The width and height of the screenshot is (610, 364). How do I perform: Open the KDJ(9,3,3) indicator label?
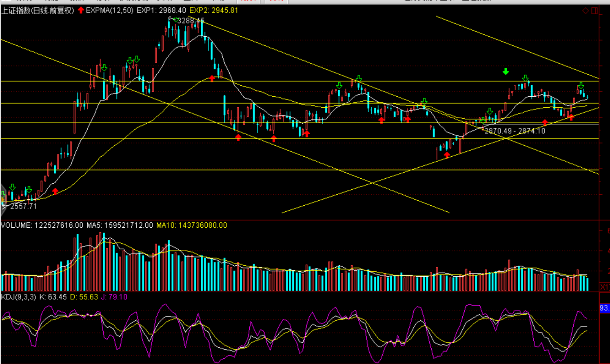pos(19,297)
